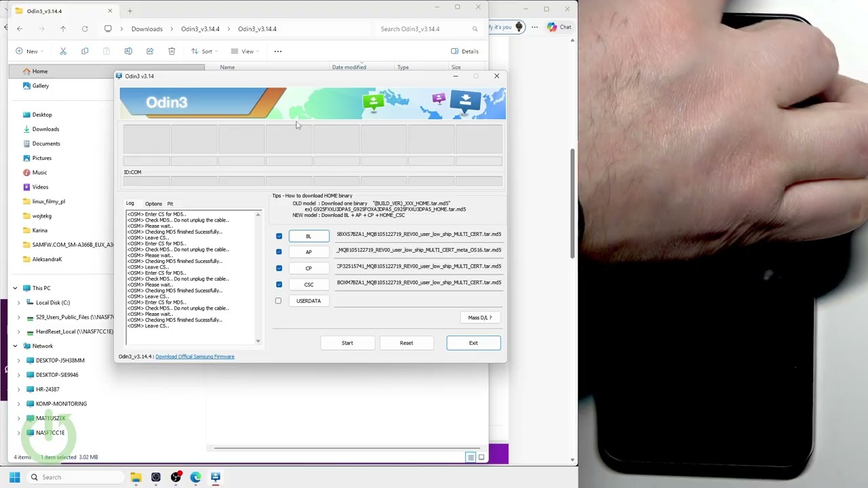Uncheck the AP file checkbox
Image resolution: width=868 pixels, height=488 pixels.
click(279, 252)
